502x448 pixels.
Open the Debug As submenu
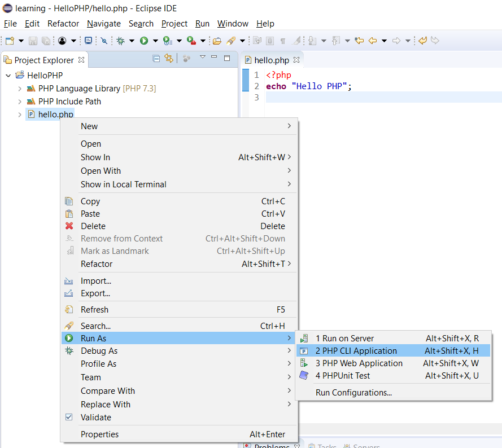pyautogui.click(x=180, y=351)
